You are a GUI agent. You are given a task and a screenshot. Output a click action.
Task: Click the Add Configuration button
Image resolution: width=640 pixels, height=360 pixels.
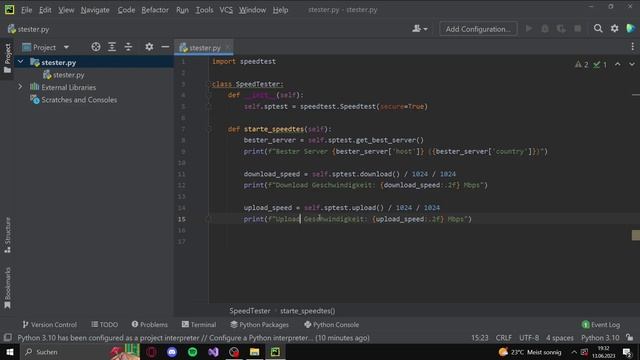click(x=478, y=29)
